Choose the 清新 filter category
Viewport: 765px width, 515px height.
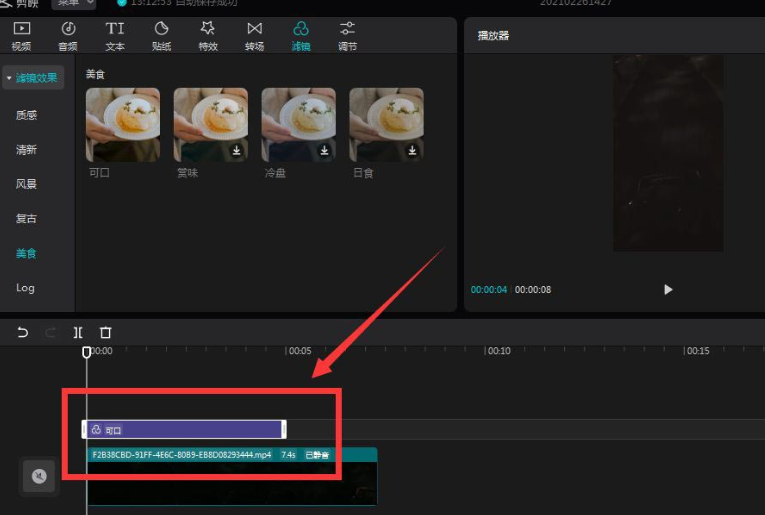26,150
